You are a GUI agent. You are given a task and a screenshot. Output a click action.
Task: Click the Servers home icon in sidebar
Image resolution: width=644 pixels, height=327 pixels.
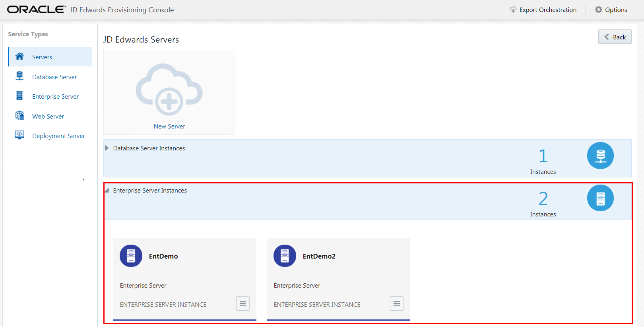point(19,56)
